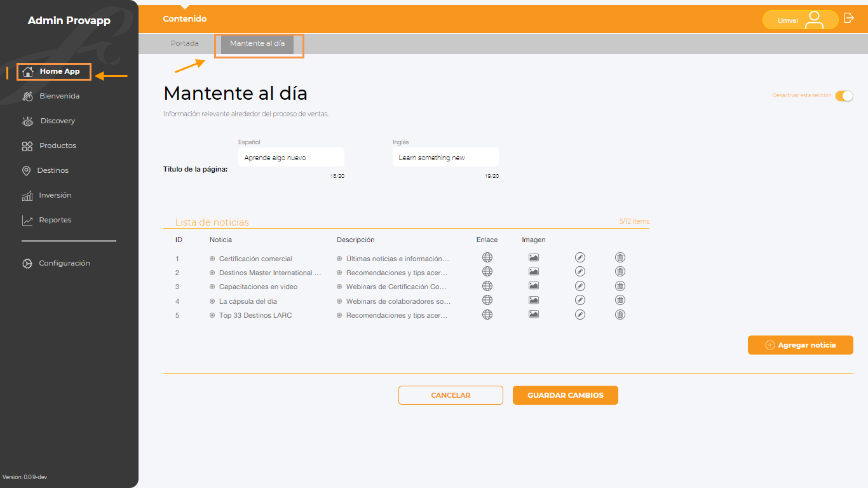The height and width of the screenshot is (488, 868).
Task: Edit La cápsula del día news item
Action: pos(580,300)
